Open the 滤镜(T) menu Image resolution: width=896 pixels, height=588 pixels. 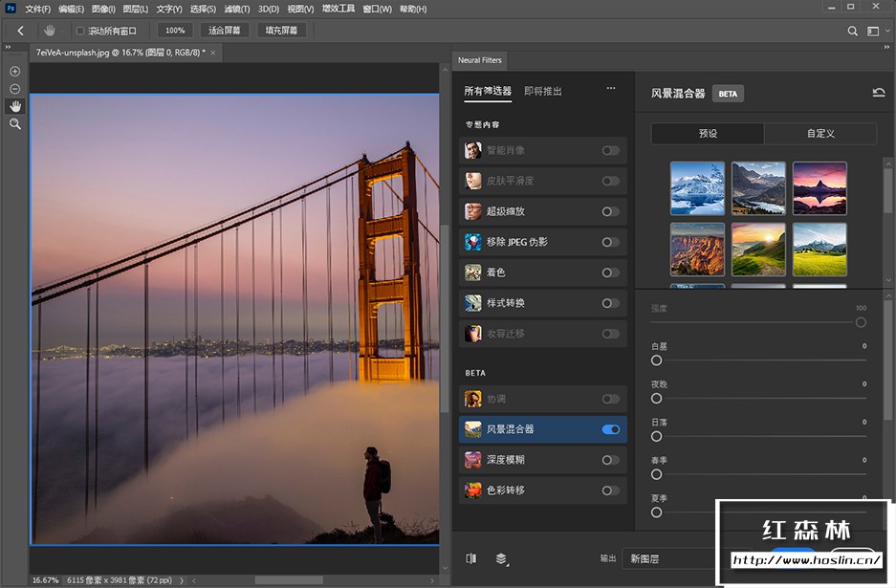coord(237,9)
